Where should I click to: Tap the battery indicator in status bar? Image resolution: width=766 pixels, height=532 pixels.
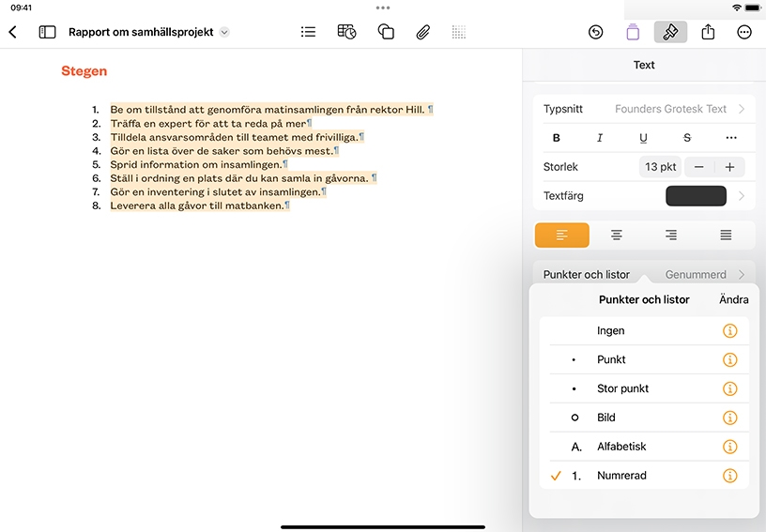pyautogui.click(x=753, y=8)
